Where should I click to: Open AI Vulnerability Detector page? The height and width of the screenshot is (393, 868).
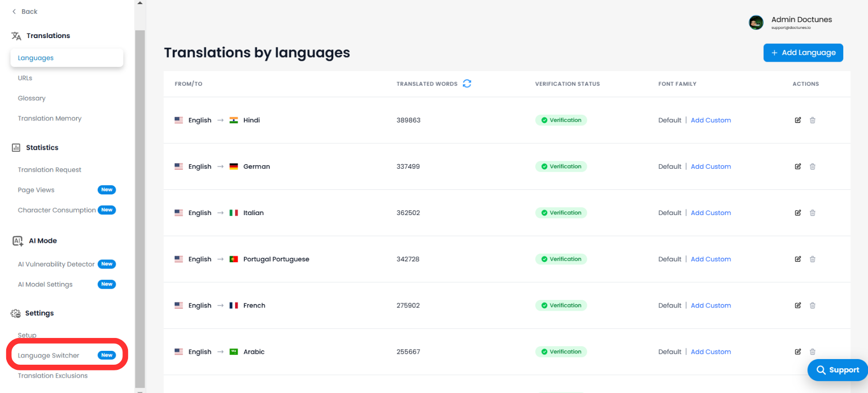[57, 264]
